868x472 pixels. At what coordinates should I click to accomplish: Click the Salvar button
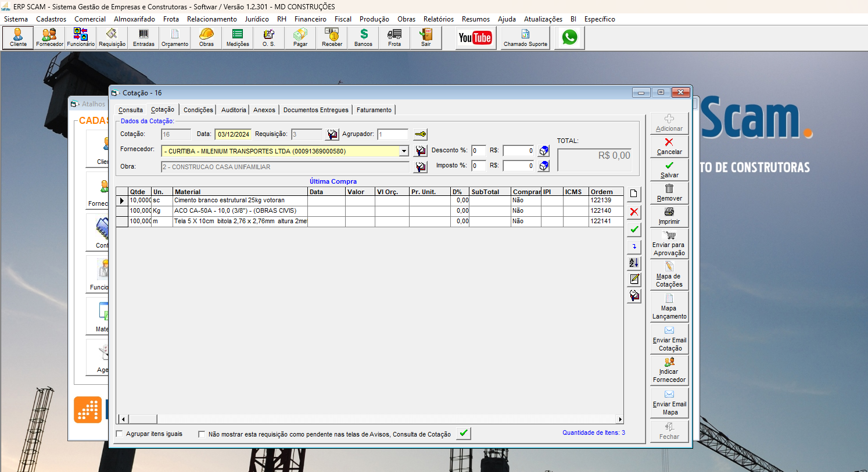(669, 170)
